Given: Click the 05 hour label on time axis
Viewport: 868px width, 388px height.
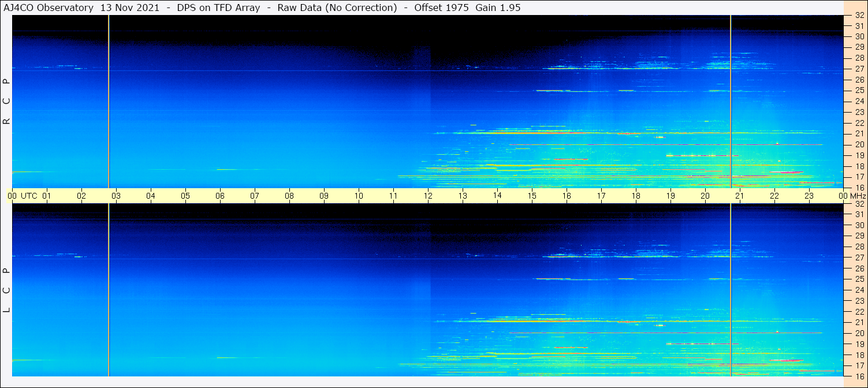Looking at the screenshot, I should click(185, 196).
